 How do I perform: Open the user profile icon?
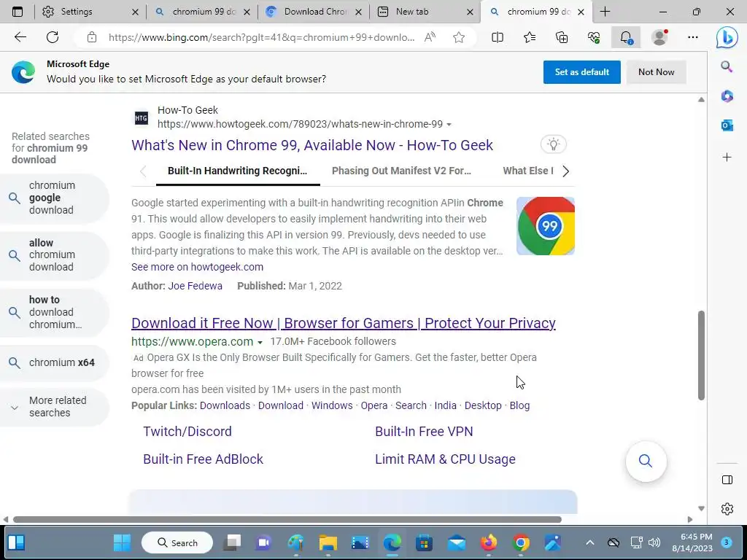[659, 37]
